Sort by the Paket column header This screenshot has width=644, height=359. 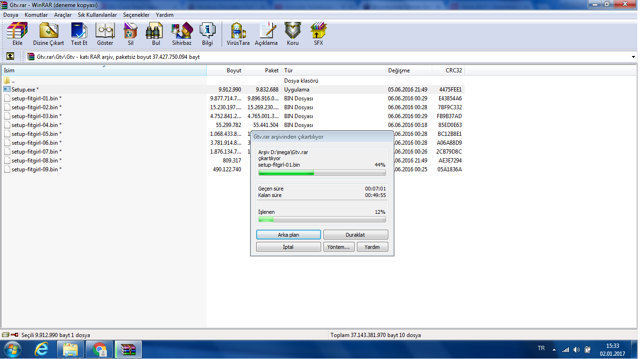tap(263, 70)
